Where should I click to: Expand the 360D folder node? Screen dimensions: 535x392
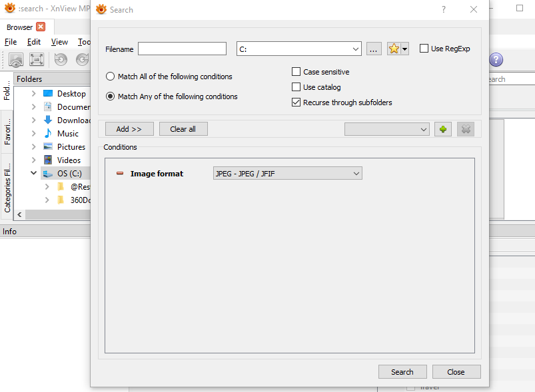(x=47, y=200)
